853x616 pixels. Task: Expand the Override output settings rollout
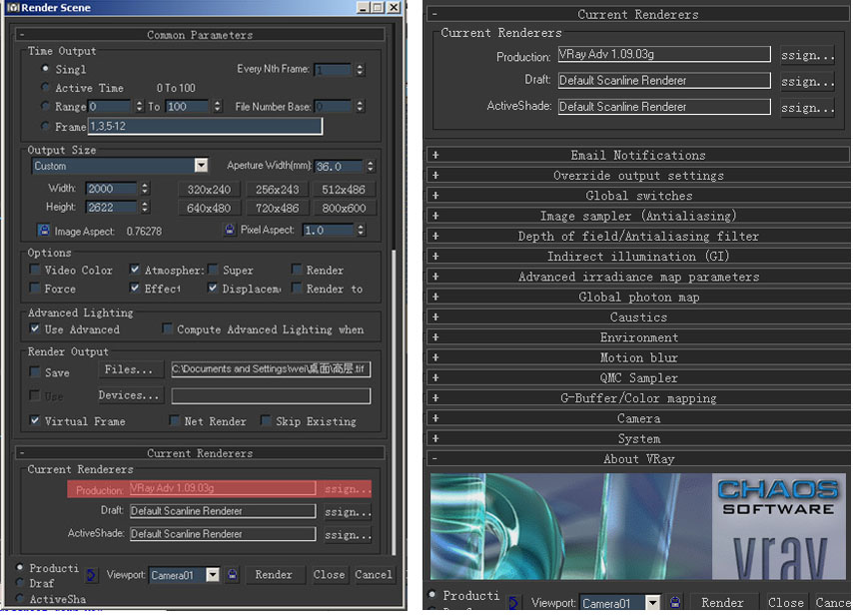click(x=638, y=175)
